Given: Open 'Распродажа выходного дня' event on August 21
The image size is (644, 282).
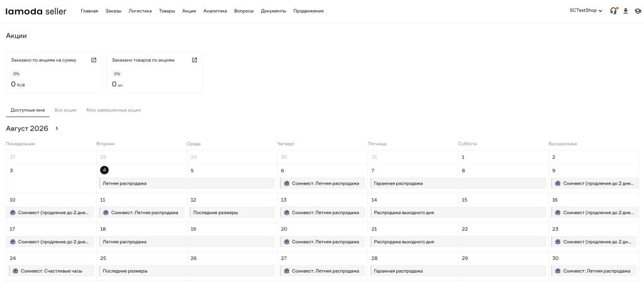Looking at the screenshot, I should click(x=458, y=241).
